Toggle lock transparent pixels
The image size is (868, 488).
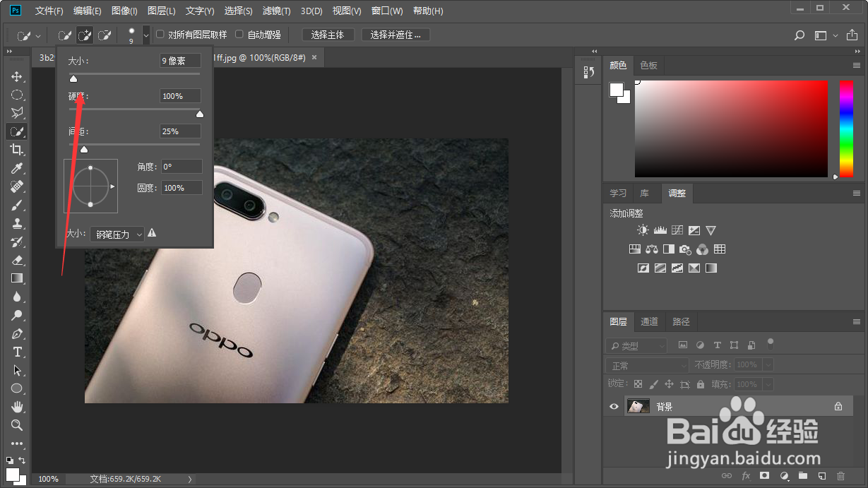(638, 384)
